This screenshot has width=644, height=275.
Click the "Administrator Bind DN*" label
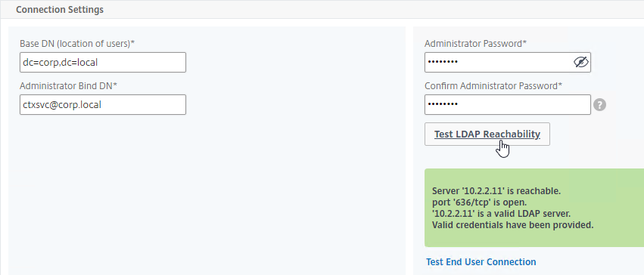(x=69, y=85)
